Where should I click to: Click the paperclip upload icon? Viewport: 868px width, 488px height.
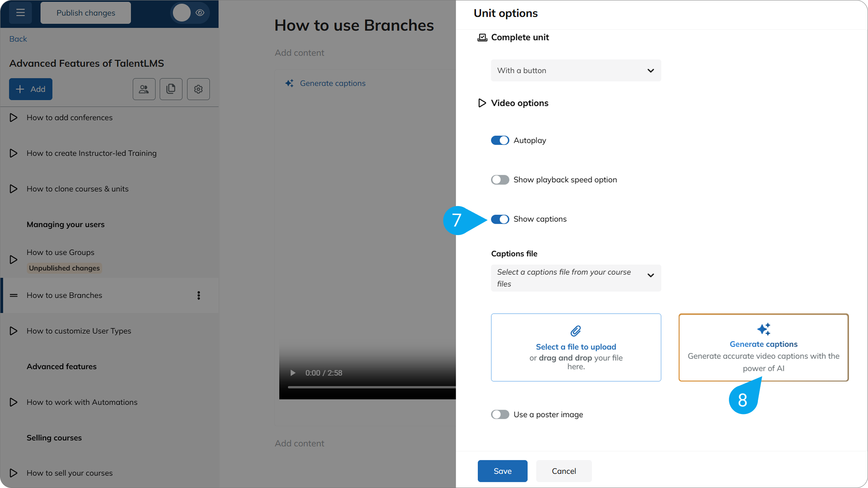(x=576, y=331)
